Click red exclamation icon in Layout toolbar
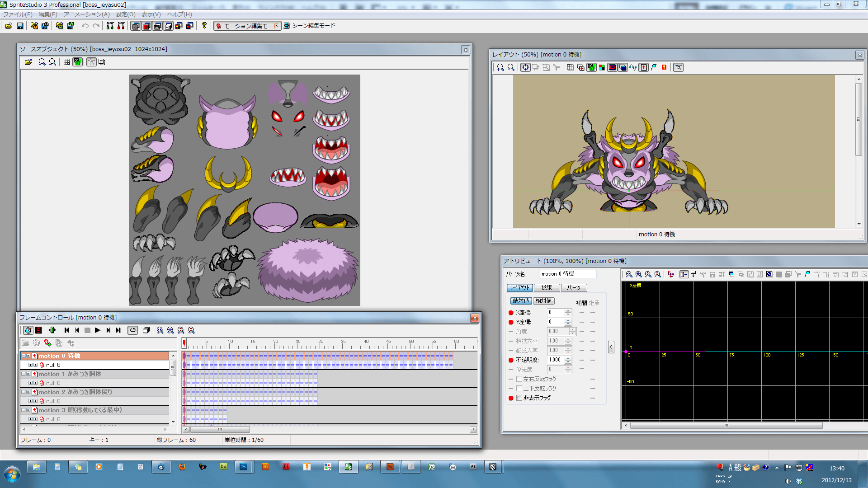The width and height of the screenshot is (868, 488). click(664, 67)
